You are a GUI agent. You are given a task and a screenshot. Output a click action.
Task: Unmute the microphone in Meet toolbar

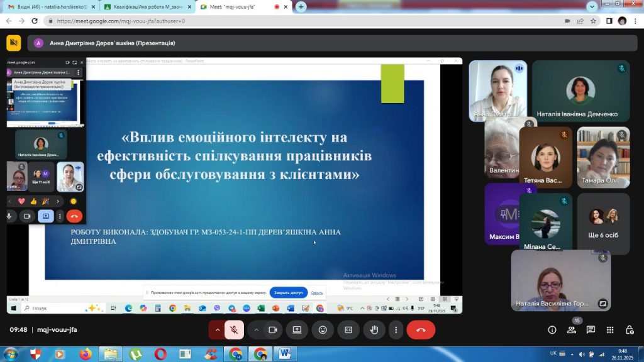point(234,330)
